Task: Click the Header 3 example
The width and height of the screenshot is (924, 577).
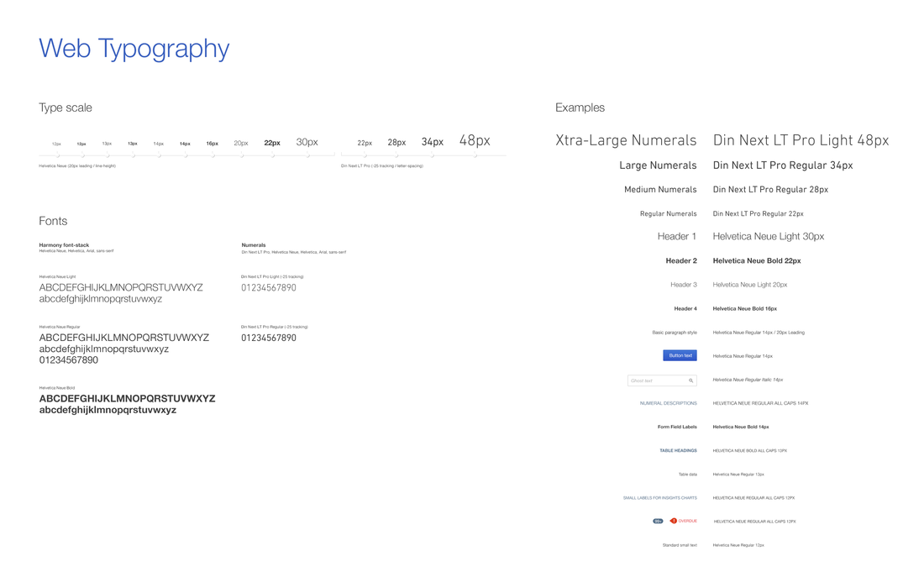Action: (x=684, y=285)
